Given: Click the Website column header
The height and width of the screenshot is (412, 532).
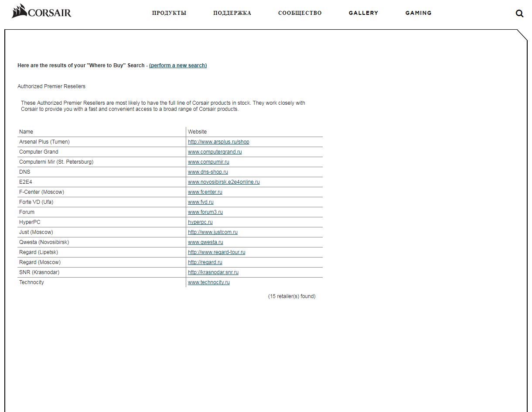Looking at the screenshot, I should (x=254, y=132).
